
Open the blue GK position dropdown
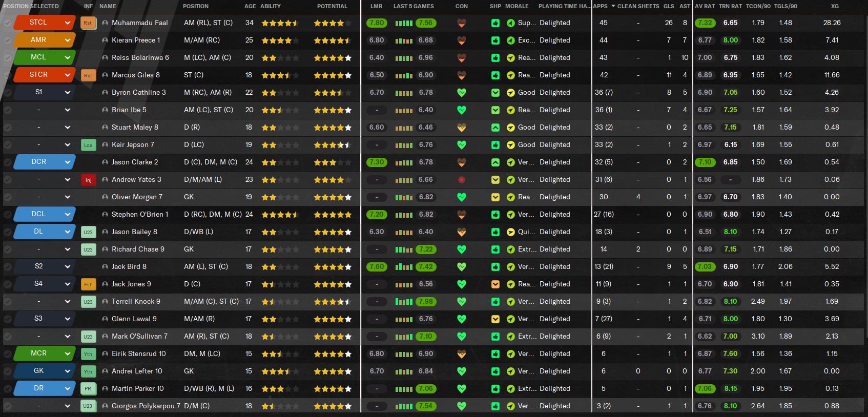45,371
